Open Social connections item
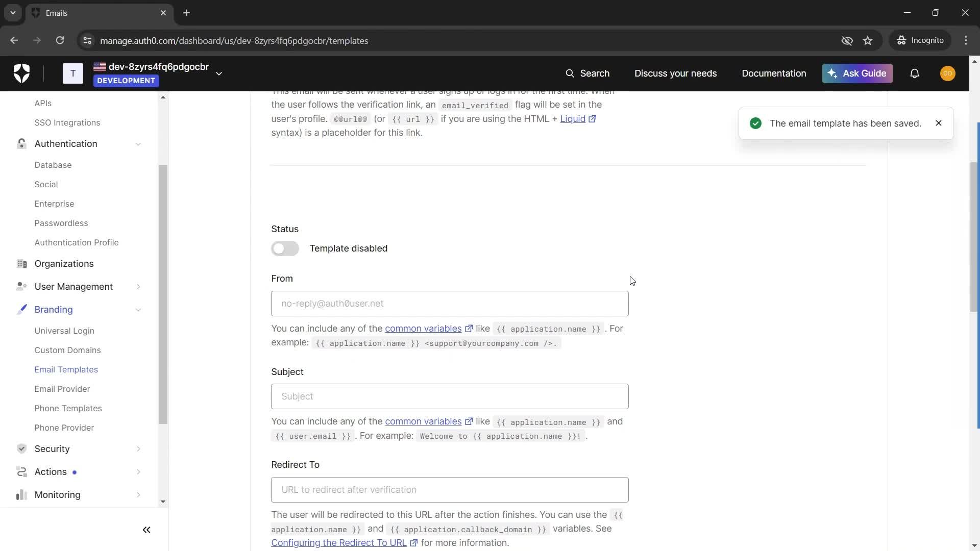Image resolution: width=980 pixels, height=551 pixels. 46,184
